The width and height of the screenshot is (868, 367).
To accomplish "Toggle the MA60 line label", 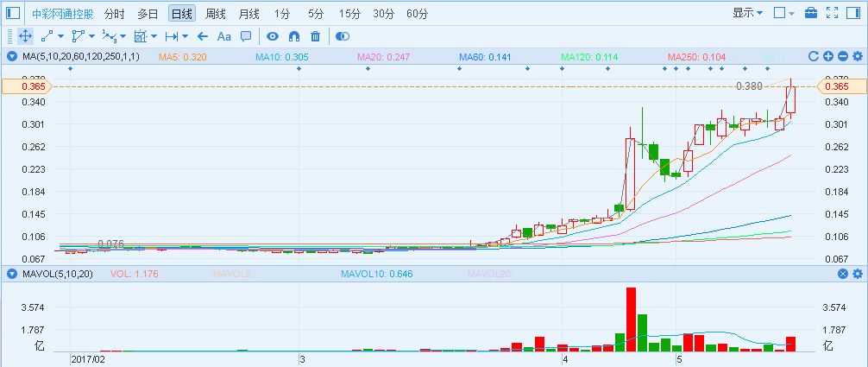I will [486, 56].
